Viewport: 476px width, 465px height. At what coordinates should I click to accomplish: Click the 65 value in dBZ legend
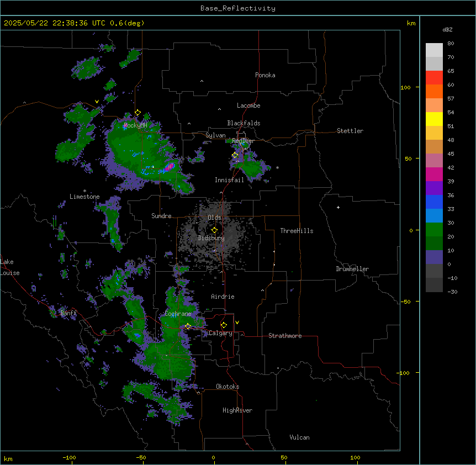tap(451, 71)
